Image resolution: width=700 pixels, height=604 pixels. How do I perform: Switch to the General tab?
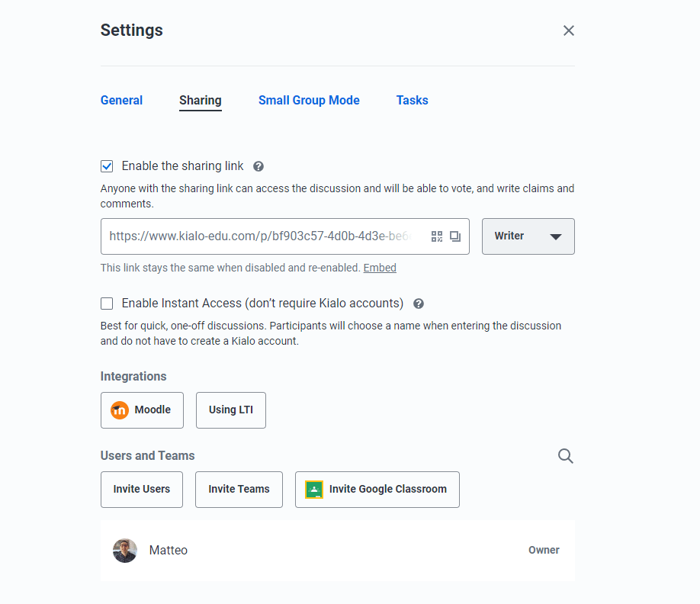(x=121, y=101)
